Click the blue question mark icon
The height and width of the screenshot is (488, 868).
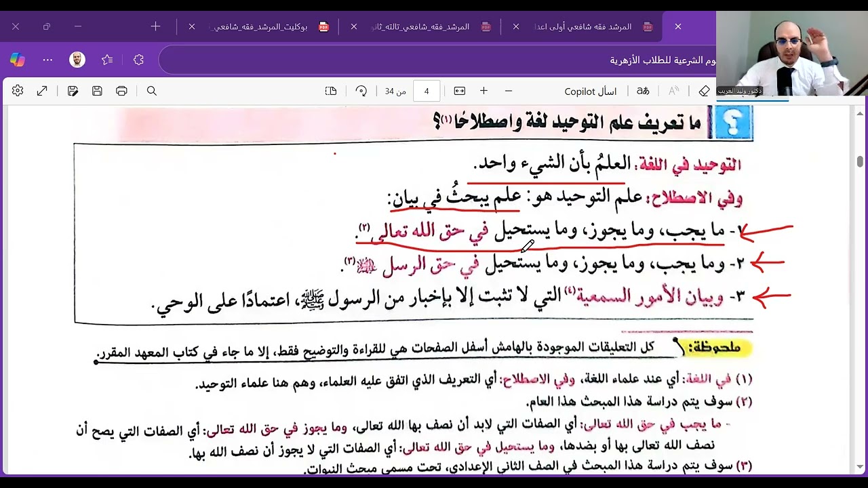tap(732, 123)
